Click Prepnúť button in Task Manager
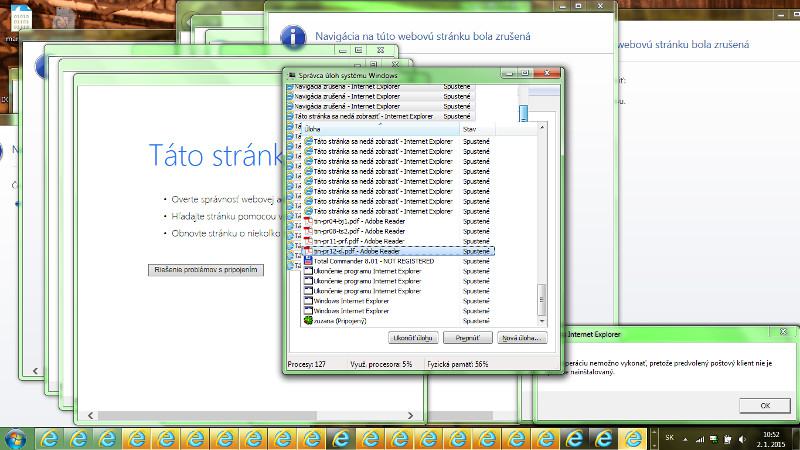Screen dimensions: 800x450 click(467, 338)
